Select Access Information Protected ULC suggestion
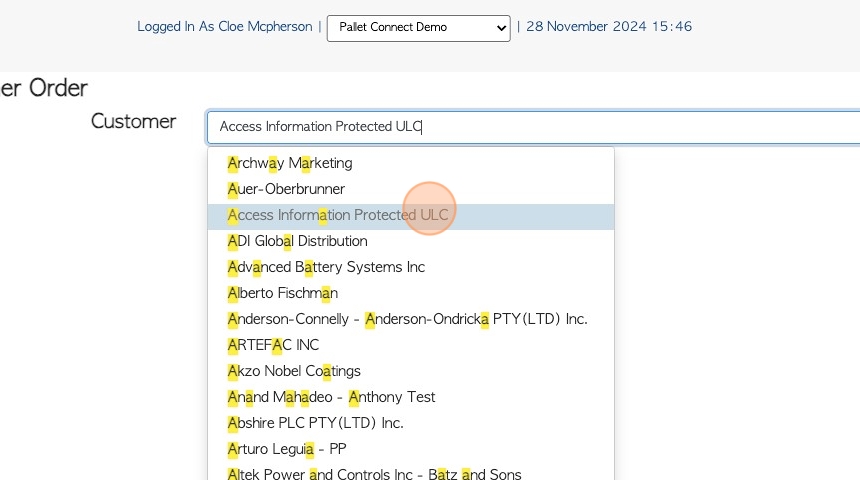860x480 pixels. [411, 215]
